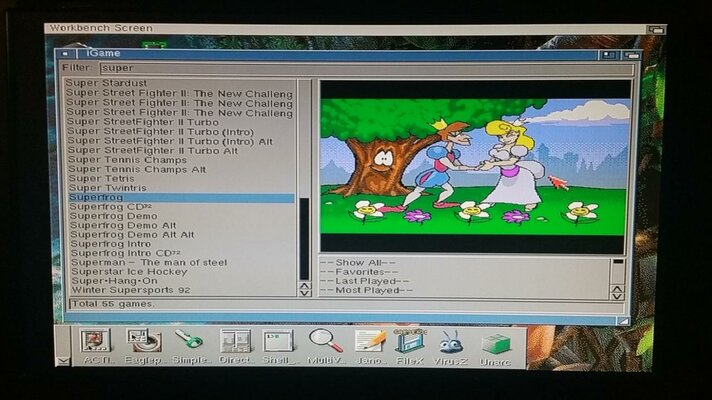Launch the Unarc dock icon
Viewport: 712px width, 400px height.
(x=495, y=343)
